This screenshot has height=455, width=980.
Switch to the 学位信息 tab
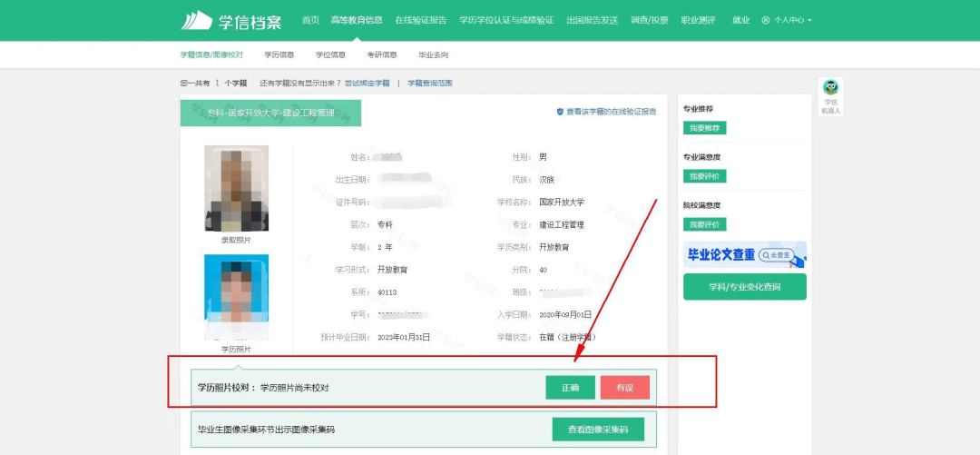tap(330, 55)
